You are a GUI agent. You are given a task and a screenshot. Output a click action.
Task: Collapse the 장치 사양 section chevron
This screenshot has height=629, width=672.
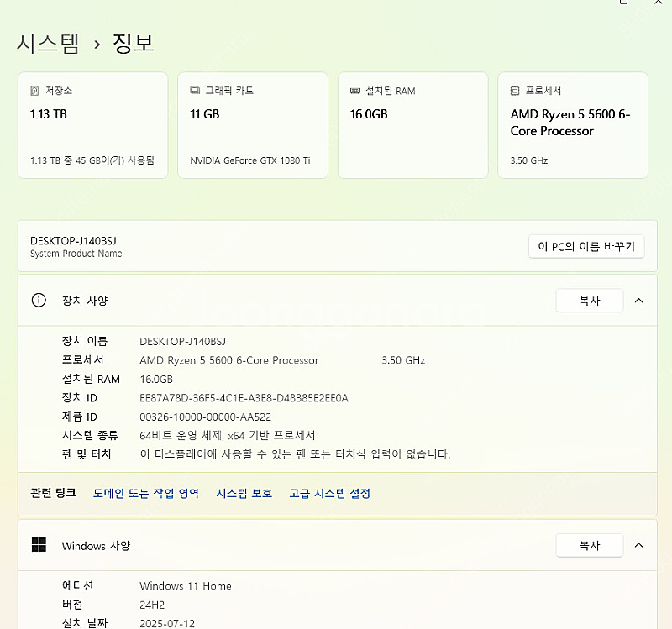click(x=638, y=301)
